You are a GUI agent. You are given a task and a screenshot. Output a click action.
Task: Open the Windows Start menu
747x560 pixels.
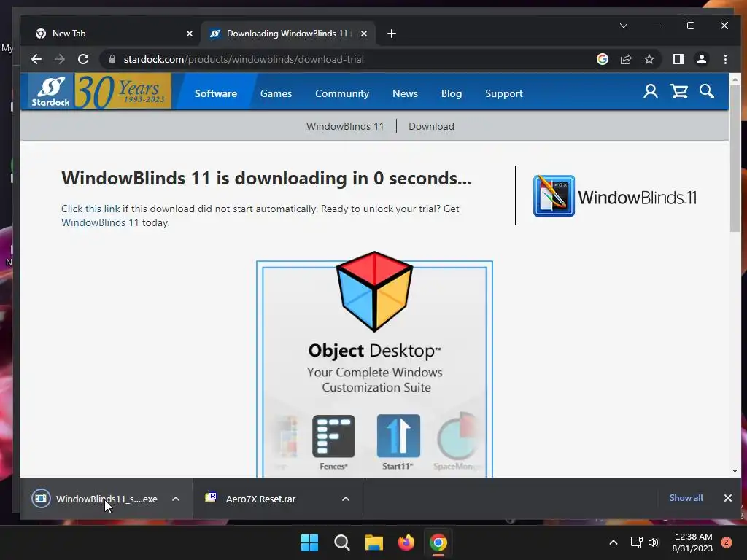[x=309, y=542]
